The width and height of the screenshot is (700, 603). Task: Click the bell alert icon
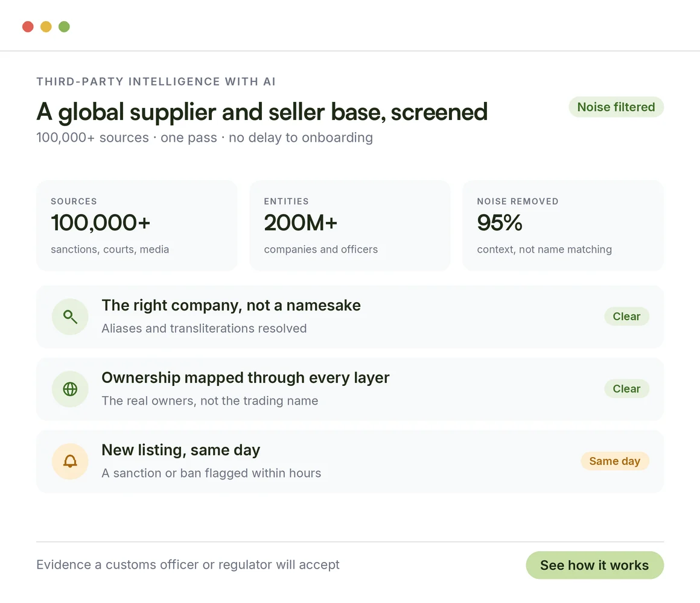click(x=70, y=461)
